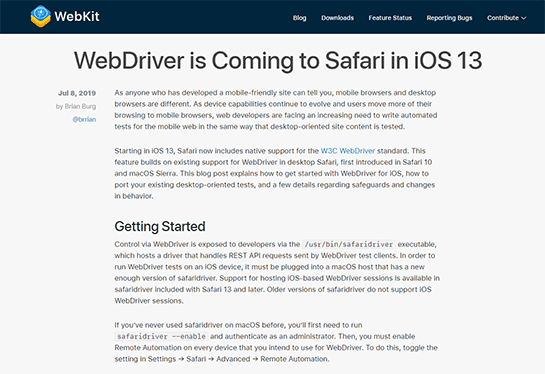Open the WebKit home wordmark
545x374 pixels.
(x=77, y=16)
